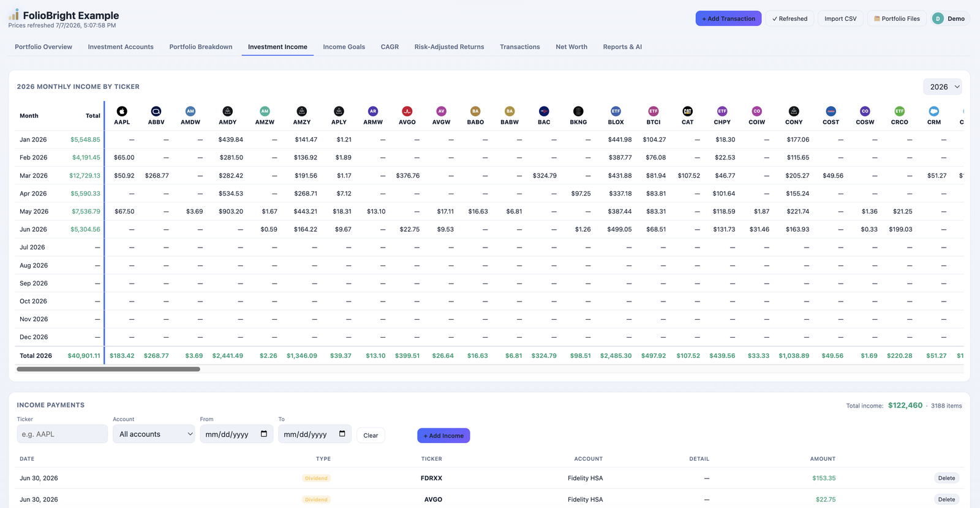Go to Portfolio Breakdown tab
980x508 pixels.
pyautogui.click(x=201, y=47)
